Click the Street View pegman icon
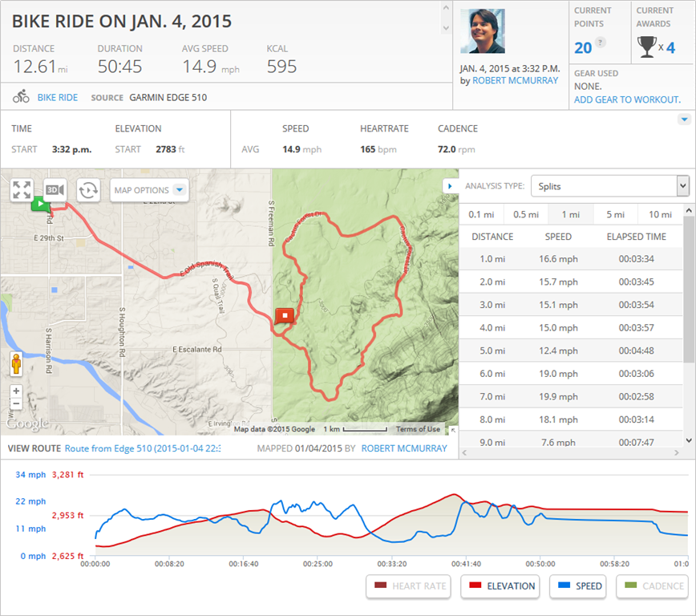This screenshot has width=696, height=616. (x=16, y=364)
